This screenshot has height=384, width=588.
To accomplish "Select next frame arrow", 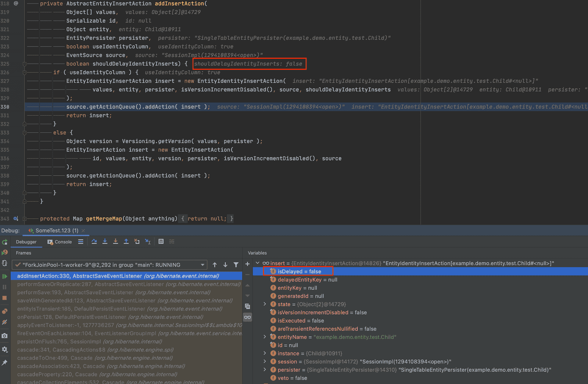I will coord(225,265).
